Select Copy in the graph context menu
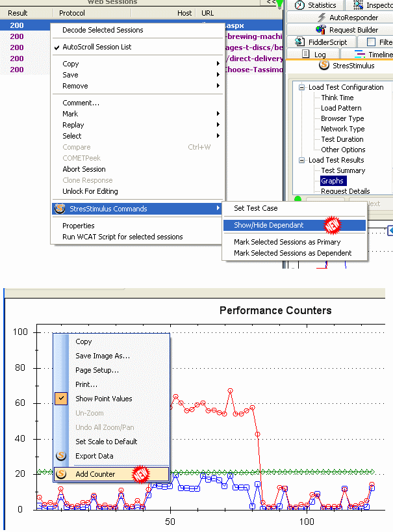 [84, 341]
